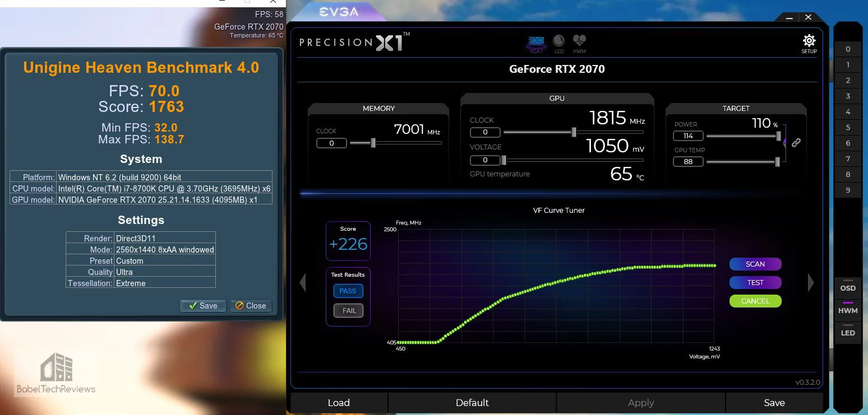Cancel the VF curve scan

click(755, 301)
